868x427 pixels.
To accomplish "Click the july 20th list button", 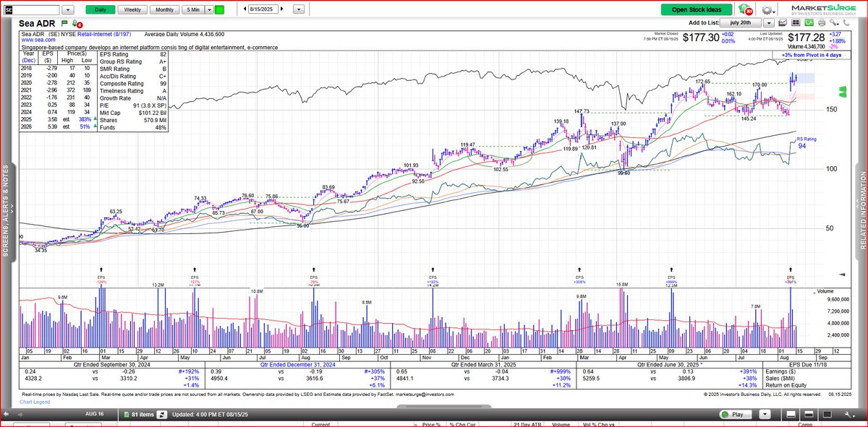I will (740, 23).
